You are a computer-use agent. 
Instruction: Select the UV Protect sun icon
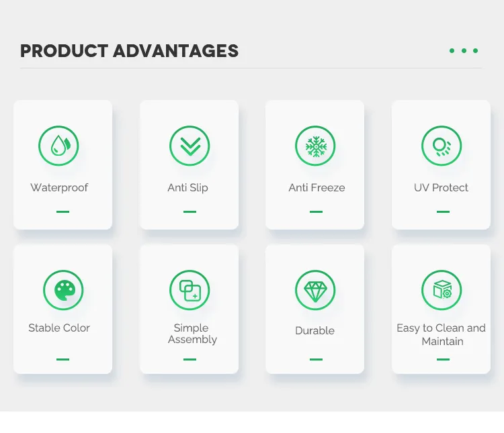pyautogui.click(x=442, y=146)
